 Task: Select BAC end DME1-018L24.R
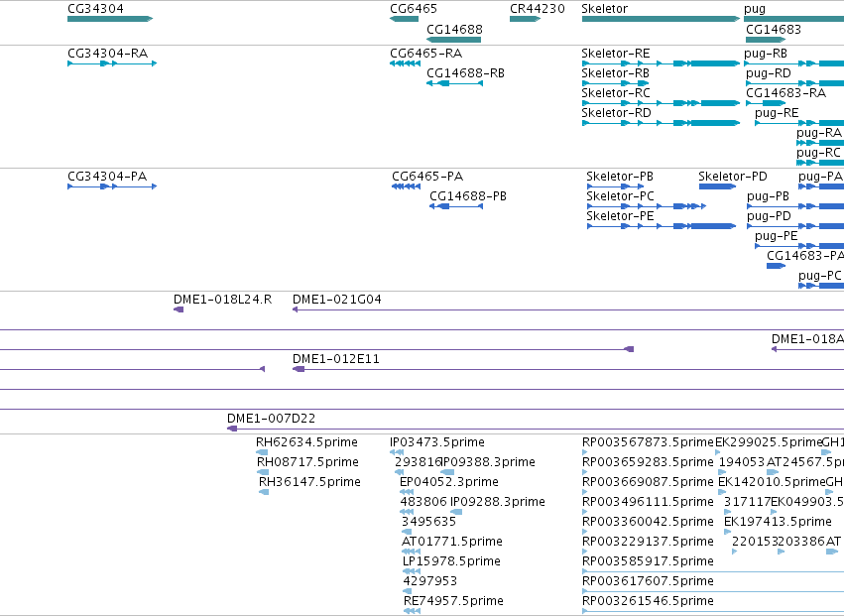(179, 309)
